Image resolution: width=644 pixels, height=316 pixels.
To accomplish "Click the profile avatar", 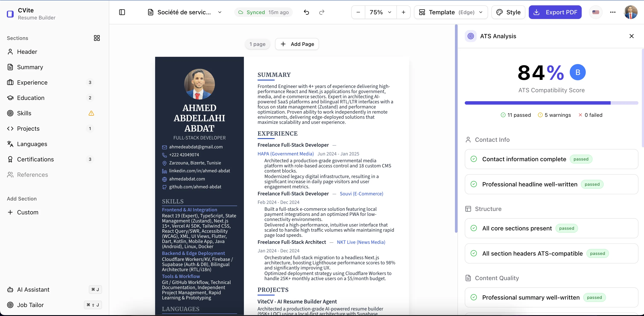I will (x=631, y=12).
